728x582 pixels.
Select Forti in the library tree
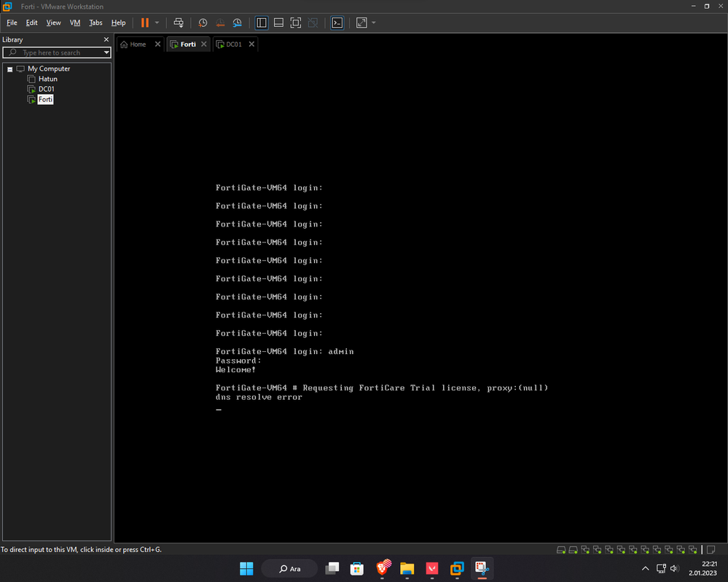[x=45, y=99]
